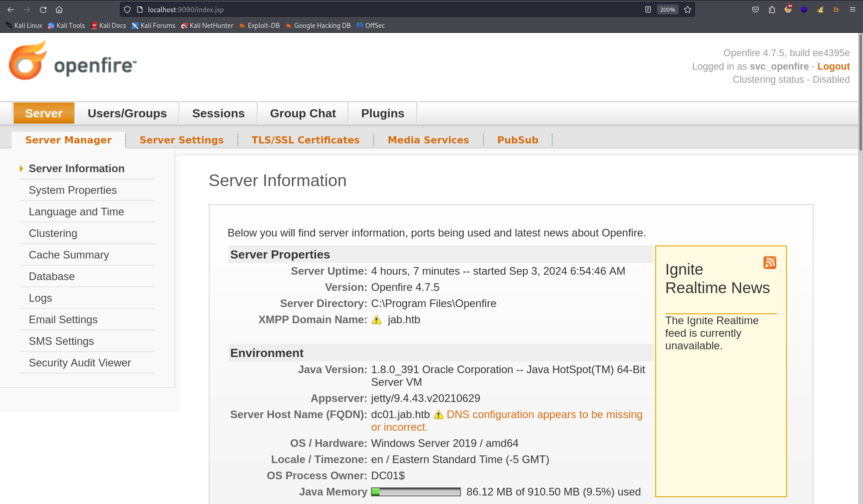This screenshot has height=504, width=863.
Task: Click the warning icon beside jab.htb
Action: [376, 320]
